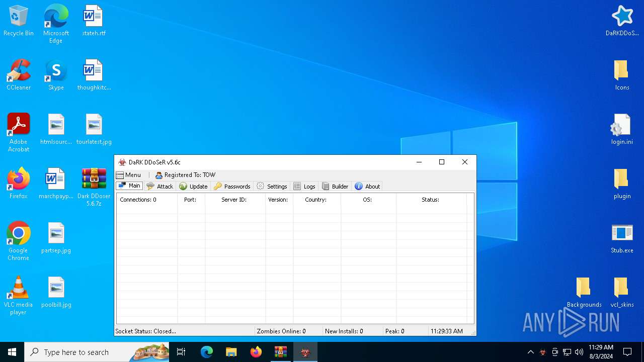Viewport: 644px width, 362px height.
Task: Click the Version column header
Action: click(279, 200)
